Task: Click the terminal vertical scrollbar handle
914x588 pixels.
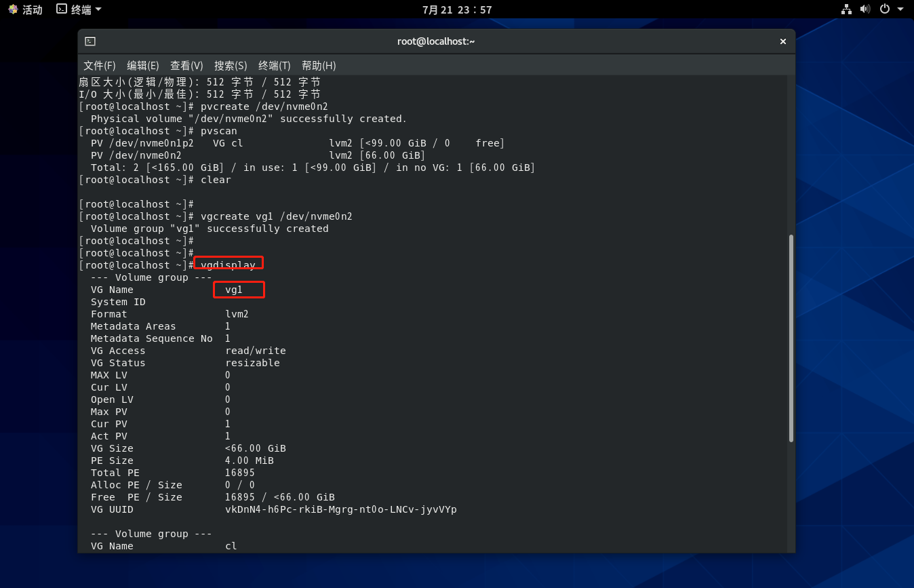Action: (791, 338)
